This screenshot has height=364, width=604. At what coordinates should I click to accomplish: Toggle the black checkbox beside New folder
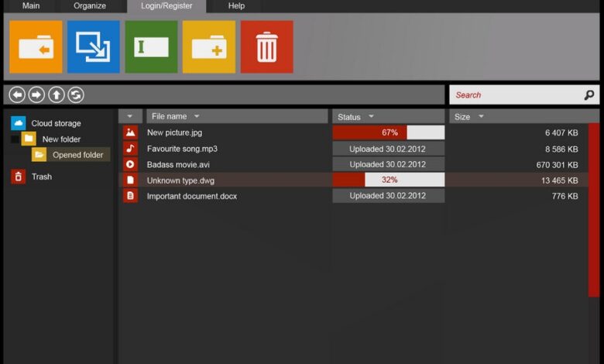click(15, 139)
